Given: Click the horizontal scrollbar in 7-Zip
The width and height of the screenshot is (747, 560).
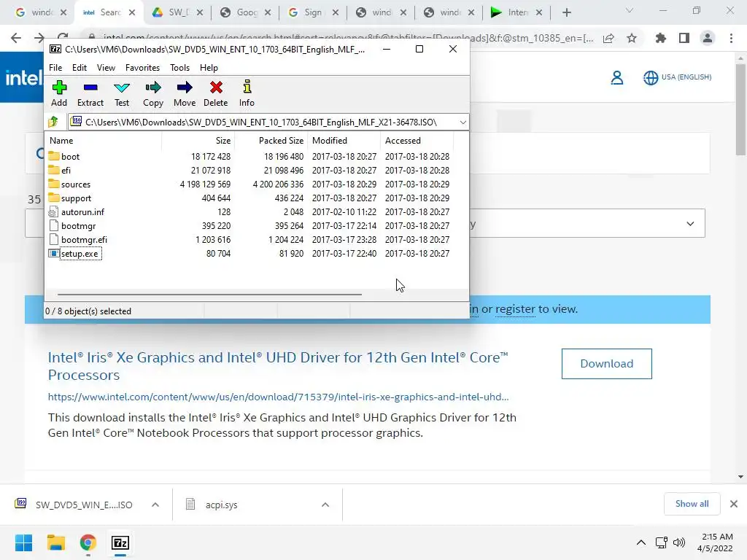Looking at the screenshot, I should [209, 295].
